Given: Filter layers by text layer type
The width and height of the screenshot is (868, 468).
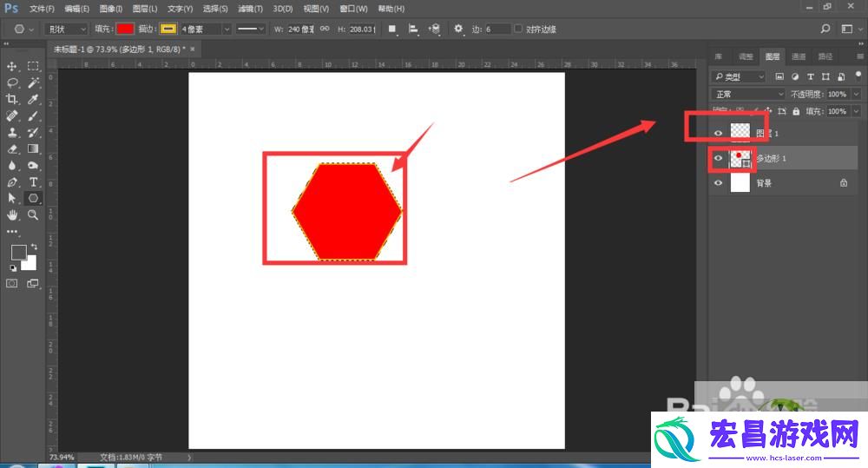Looking at the screenshot, I should pos(811,76).
